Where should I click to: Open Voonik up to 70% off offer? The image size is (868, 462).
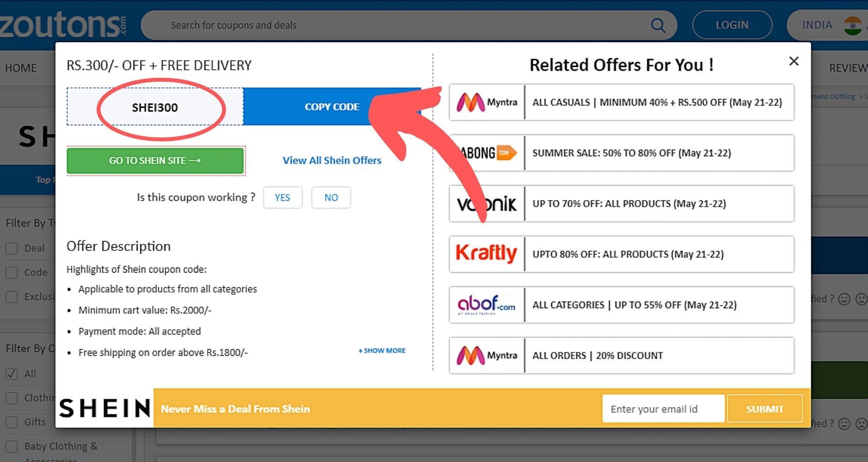point(621,204)
